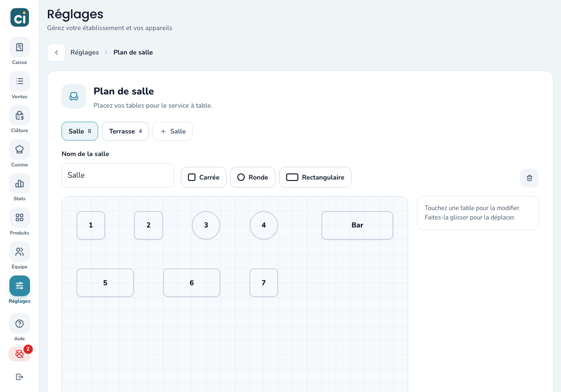Open Aide help icon
The image size is (561, 392).
coord(19,324)
